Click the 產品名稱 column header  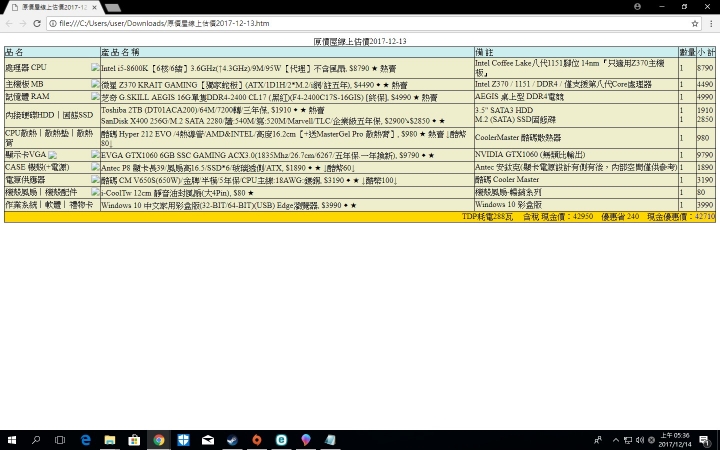287,52
